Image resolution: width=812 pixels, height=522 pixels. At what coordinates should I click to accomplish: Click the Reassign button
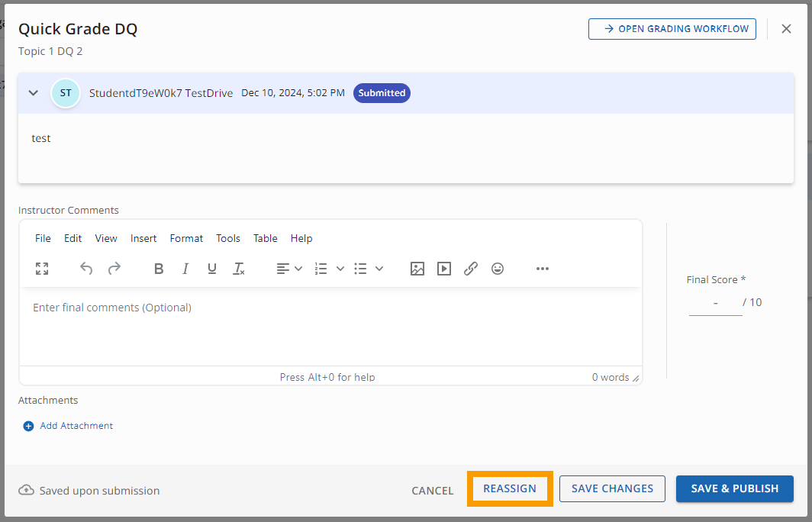coord(510,488)
